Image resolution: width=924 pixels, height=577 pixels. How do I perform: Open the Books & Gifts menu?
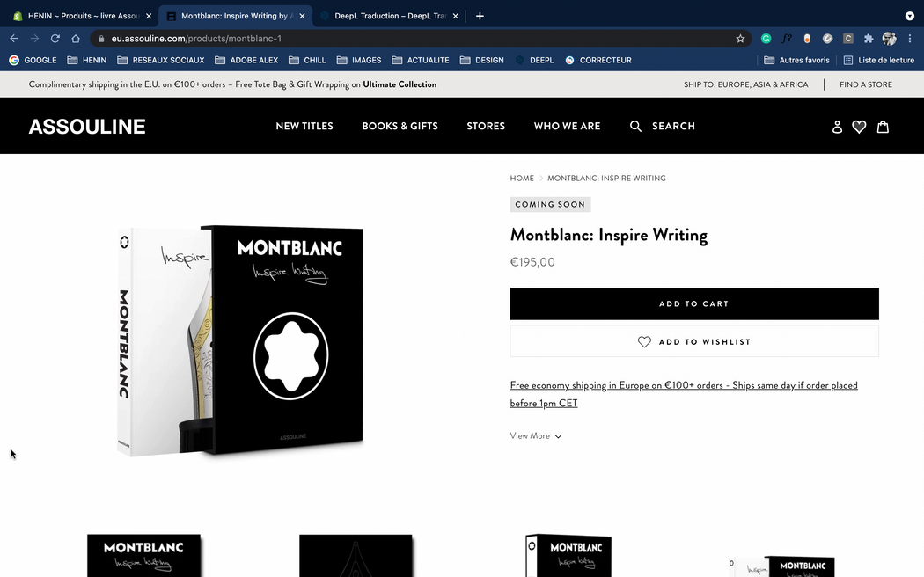[x=400, y=126]
